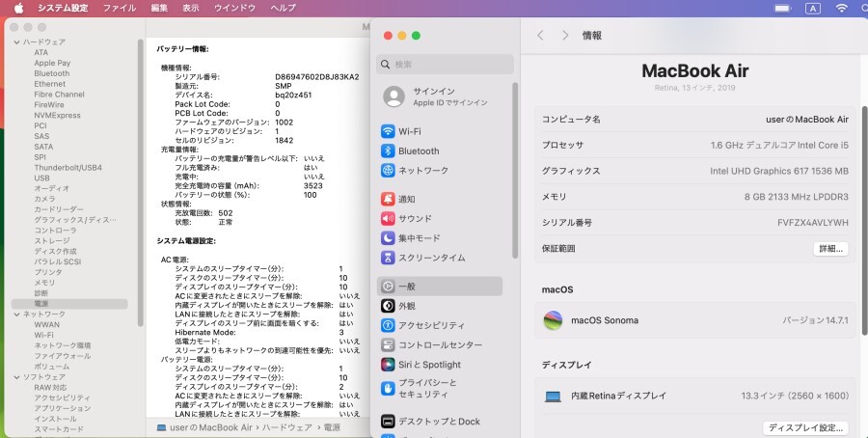Click the user のMacBook Air computer name
Image resolution: width=868 pixels, height=438 pixels.
(807, 119)
